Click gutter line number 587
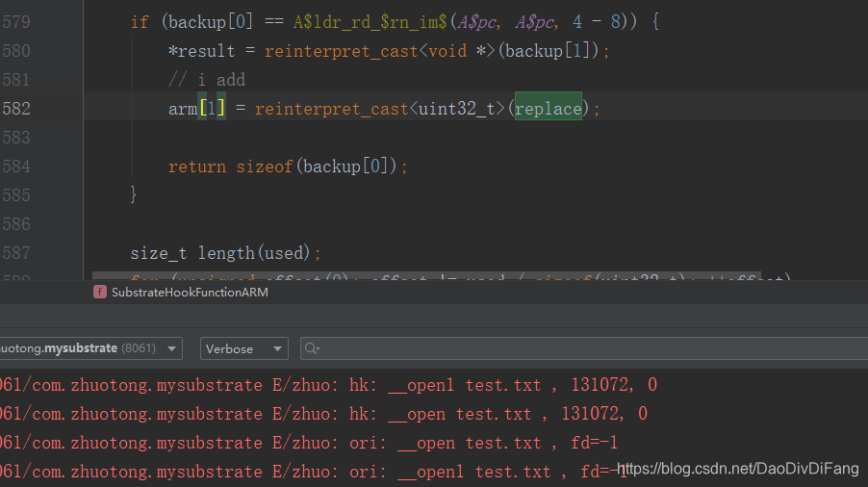The image size is (868, 487). 16,253
